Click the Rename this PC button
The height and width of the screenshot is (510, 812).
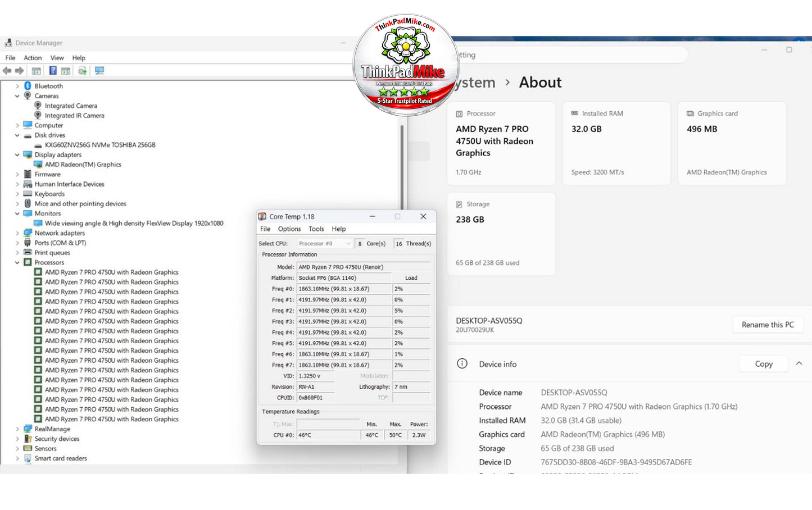pos(768,325)
